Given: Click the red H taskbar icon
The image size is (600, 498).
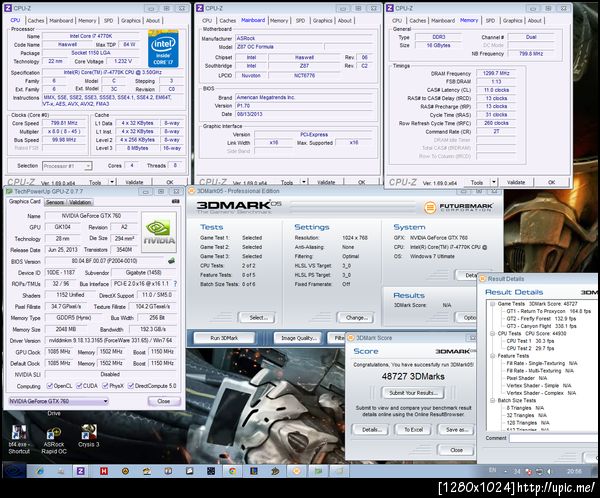Looking at the screenshot, I should pos(104,471).
